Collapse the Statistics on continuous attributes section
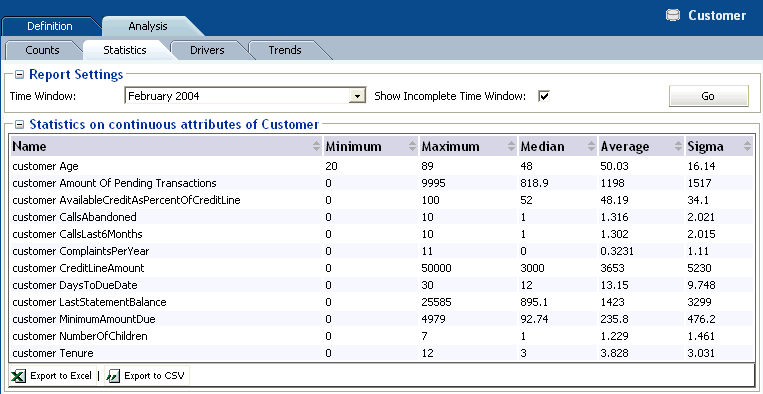The image size is (763, 394). [19, 125]
